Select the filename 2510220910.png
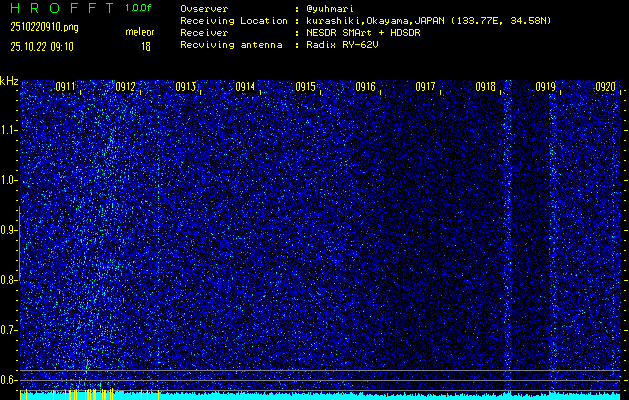This screenshot has height=400, width=629. [45, 27]
